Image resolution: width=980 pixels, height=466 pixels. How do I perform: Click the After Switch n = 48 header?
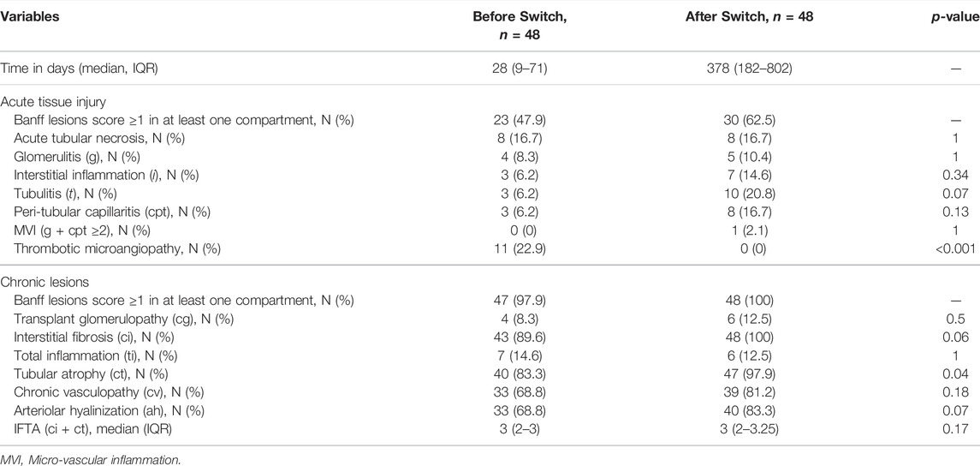pos(749,17)
